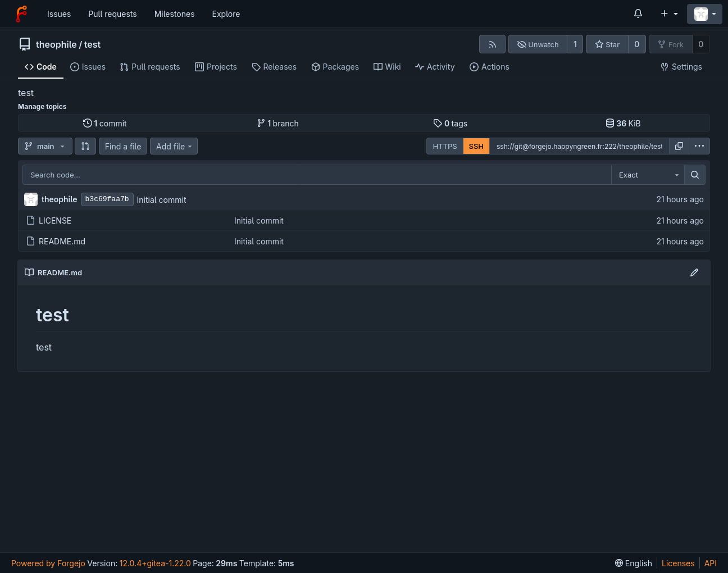Click the search magnifier button
Image resolution: width=728 pixels, height=573 pixels.
(x=695, y=175)
